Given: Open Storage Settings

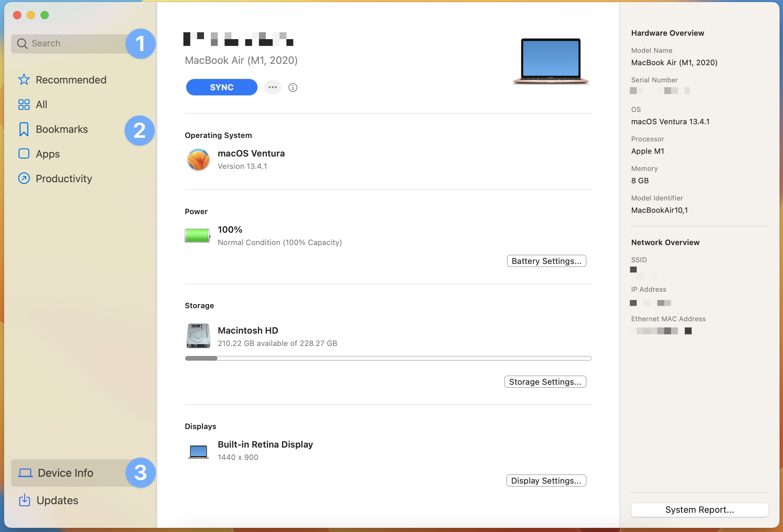Looking at the screenshot, I should (x=545, y=382).
